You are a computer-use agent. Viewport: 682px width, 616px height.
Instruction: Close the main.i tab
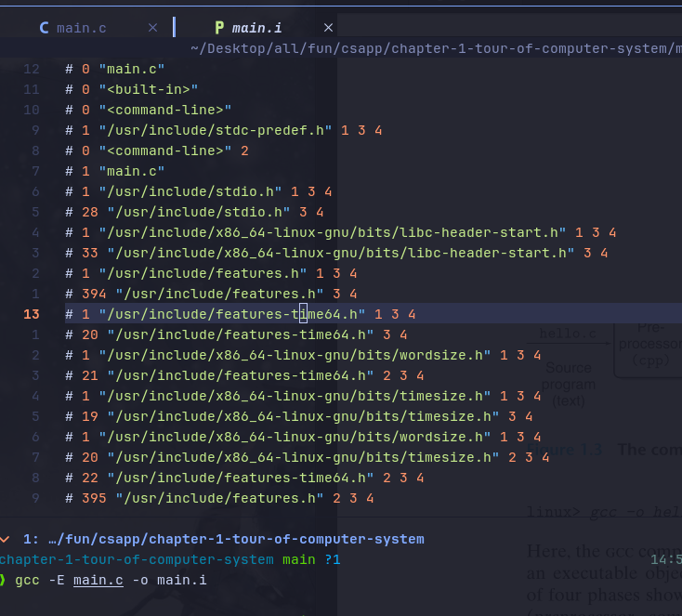(328, 28)
